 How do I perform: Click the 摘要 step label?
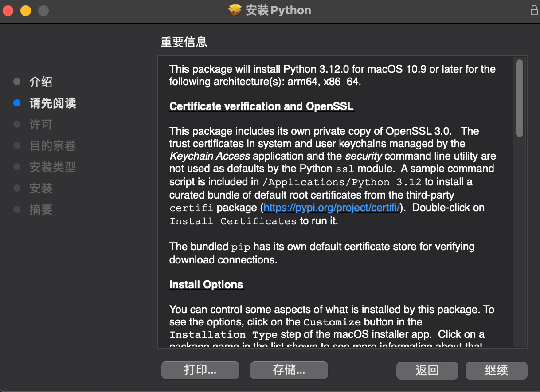[41, 209]
